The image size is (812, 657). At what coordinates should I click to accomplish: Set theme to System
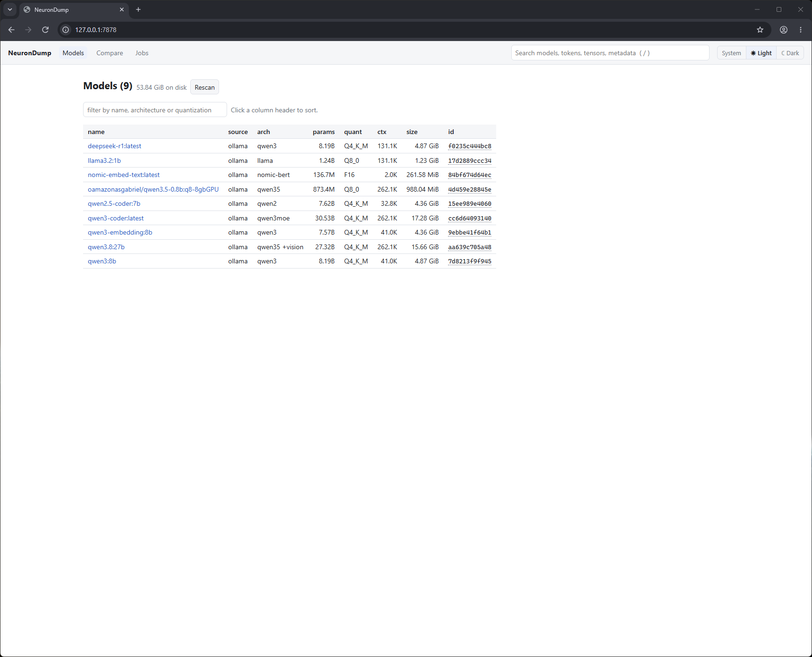point(731,53)
